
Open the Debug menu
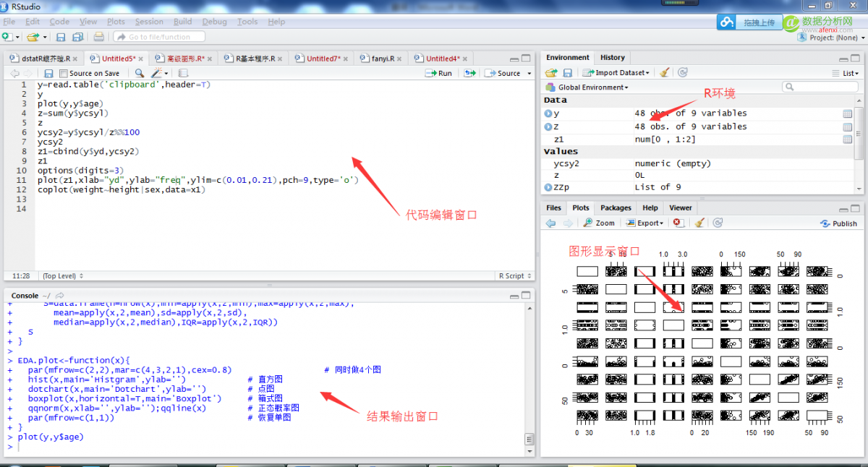tap(214, 22)
